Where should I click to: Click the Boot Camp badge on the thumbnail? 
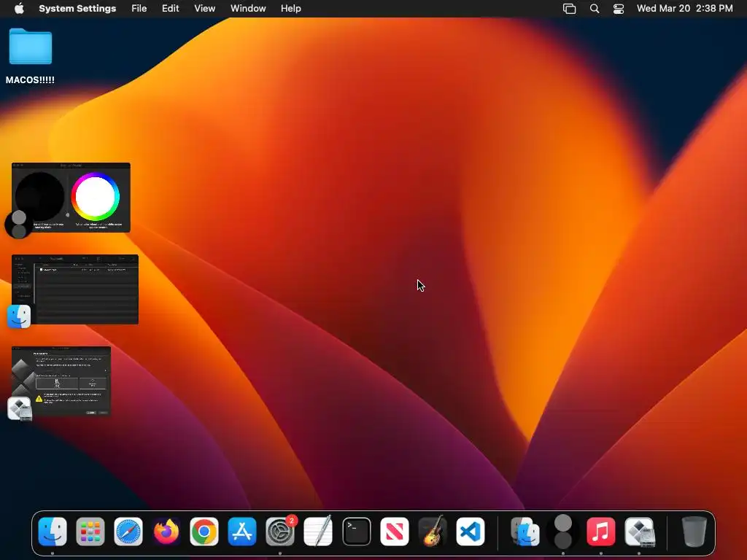click(20, 408)
